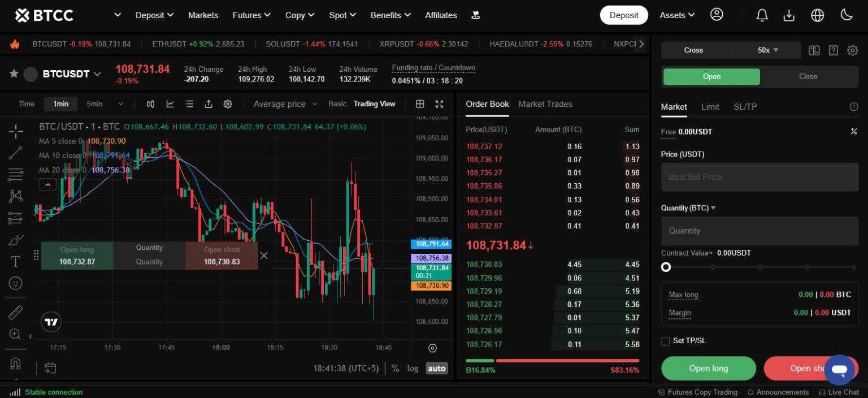Click the chart settings gear icon

(228, 104)
